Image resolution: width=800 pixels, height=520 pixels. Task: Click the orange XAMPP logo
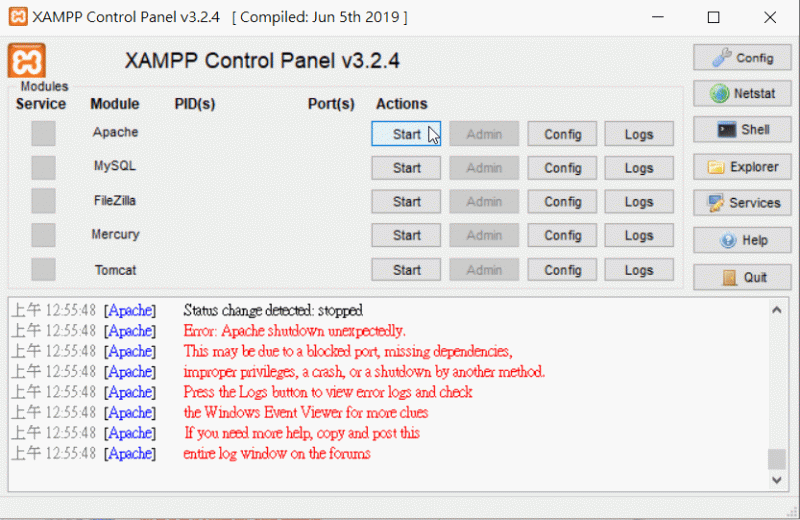tap(27, 60)
